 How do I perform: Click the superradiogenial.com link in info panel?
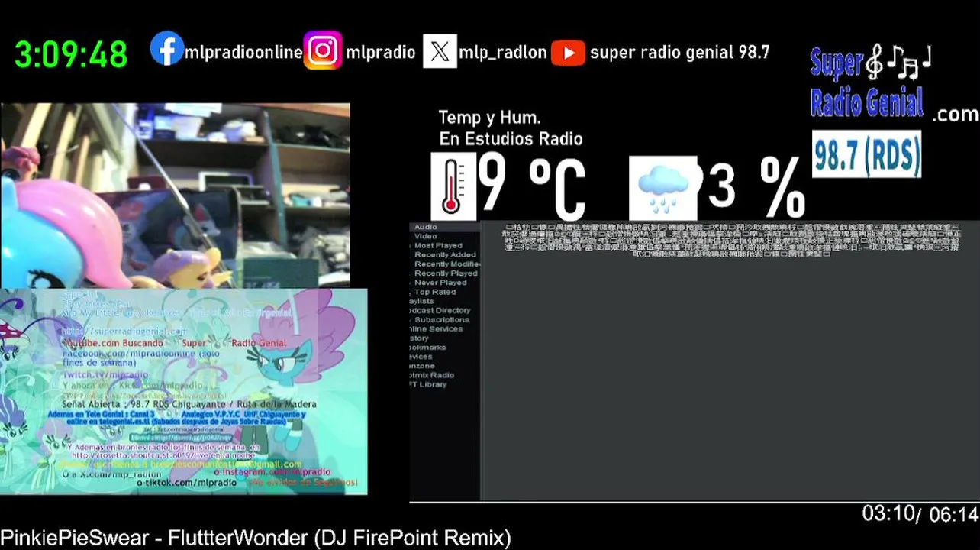click(124, 332)
